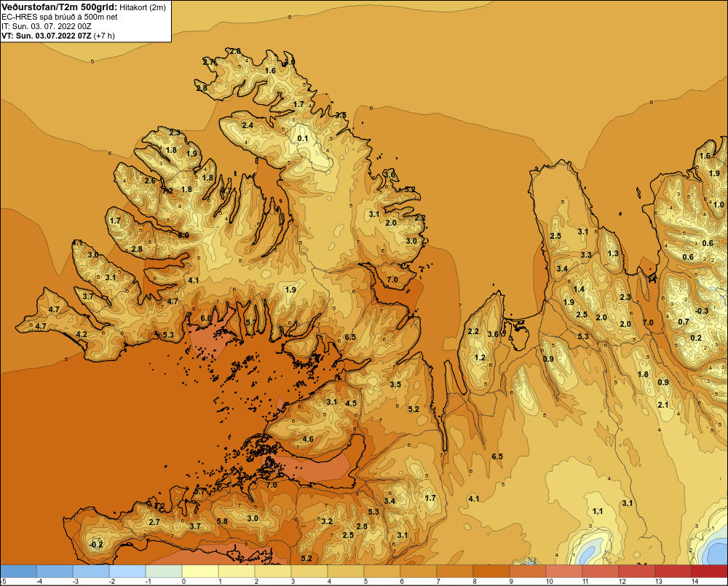Click the 1.0 temperature value
Screen dimensions: 728x586
(x=719, y=205)
